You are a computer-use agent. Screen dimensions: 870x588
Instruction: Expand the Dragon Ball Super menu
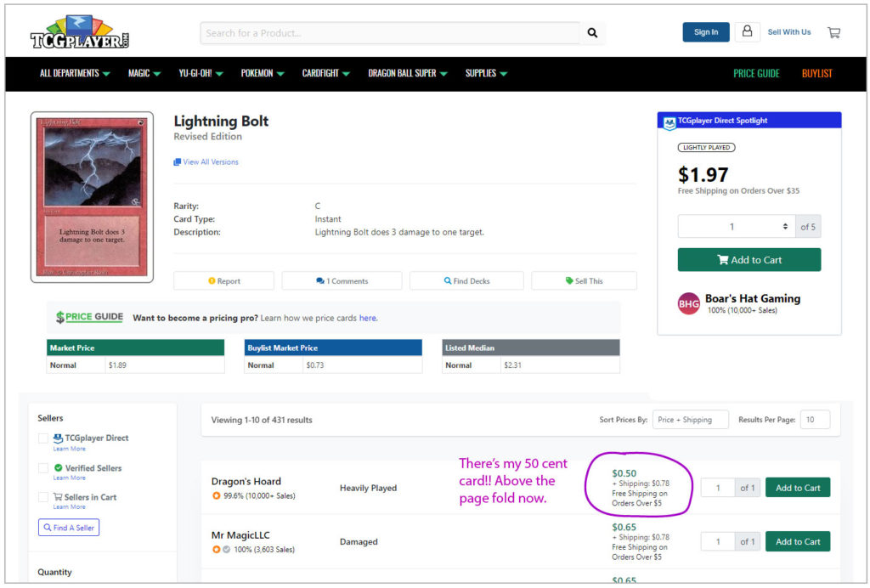click(408, 73)
